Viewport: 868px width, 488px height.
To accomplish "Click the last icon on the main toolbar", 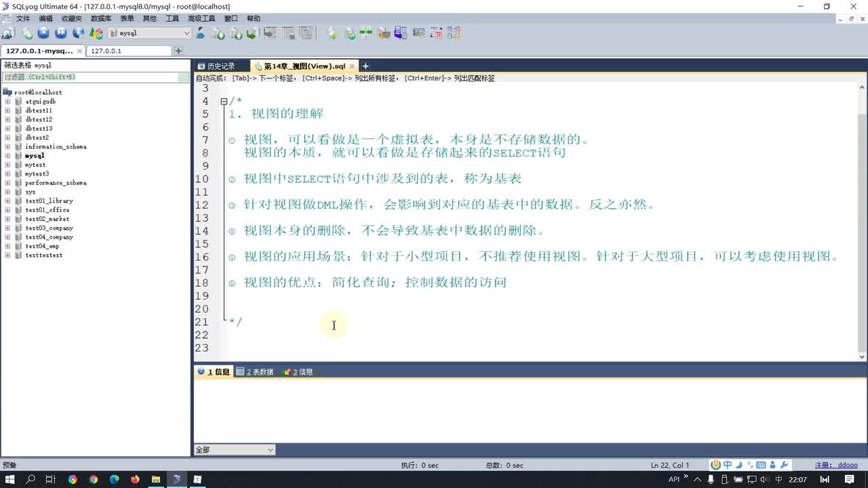I will click(454, 33).
